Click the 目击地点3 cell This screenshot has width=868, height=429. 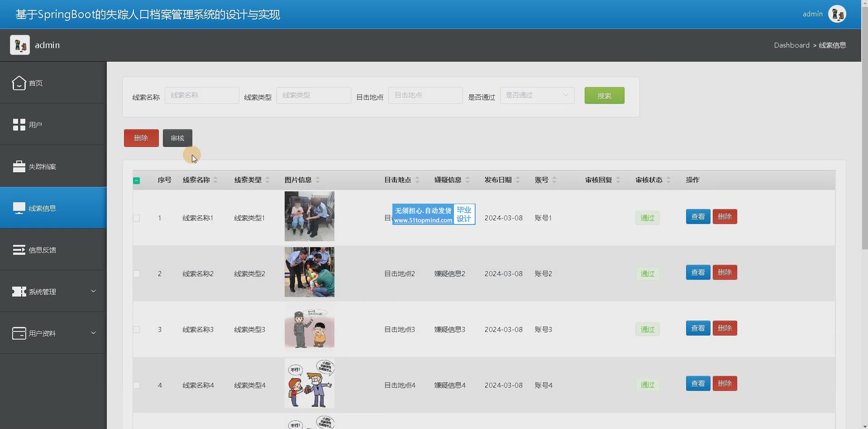coord(400,329)
